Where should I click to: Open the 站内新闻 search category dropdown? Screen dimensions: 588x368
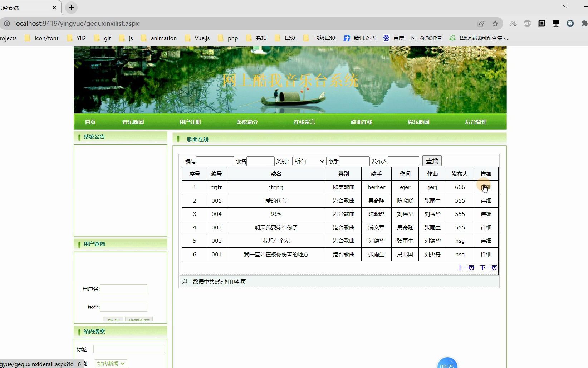[x=111, y=364]
